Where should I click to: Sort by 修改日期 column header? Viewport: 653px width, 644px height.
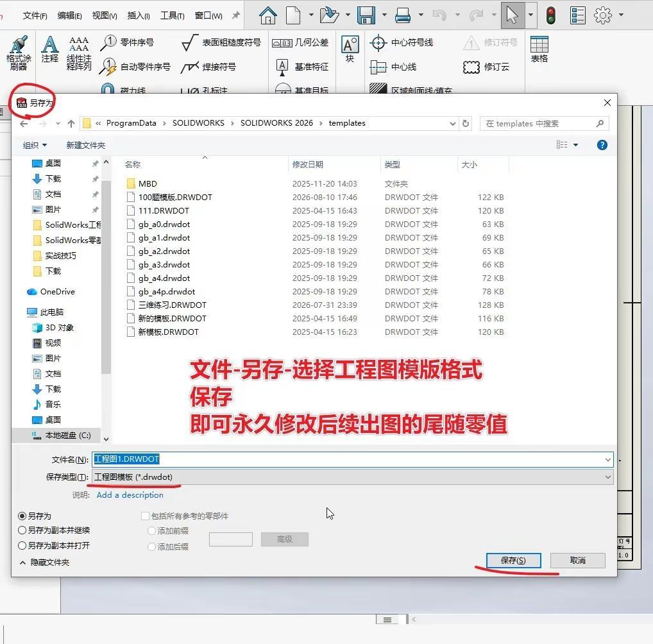[308, 165]
